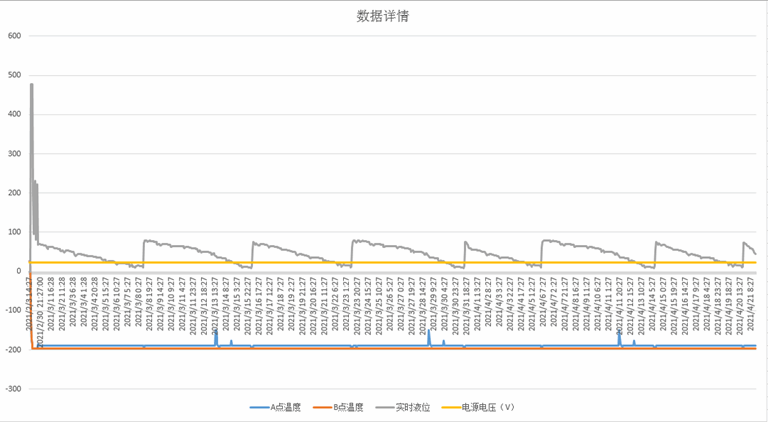This screenshot has width=768, height=422.
Task: Select the positive 200 y-axis label
Action: tap(15, 192)
